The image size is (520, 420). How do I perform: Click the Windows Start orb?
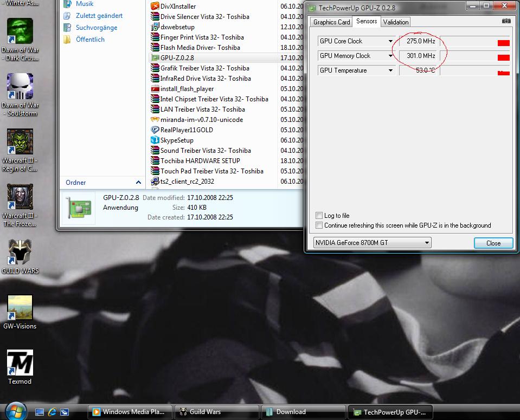(x=16, y=412)
